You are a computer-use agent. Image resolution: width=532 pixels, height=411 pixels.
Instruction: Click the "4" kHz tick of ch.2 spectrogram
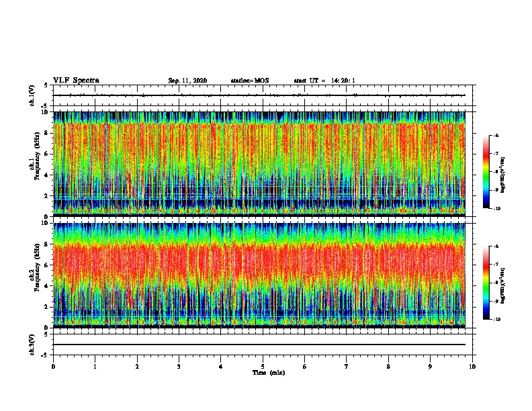47,286
